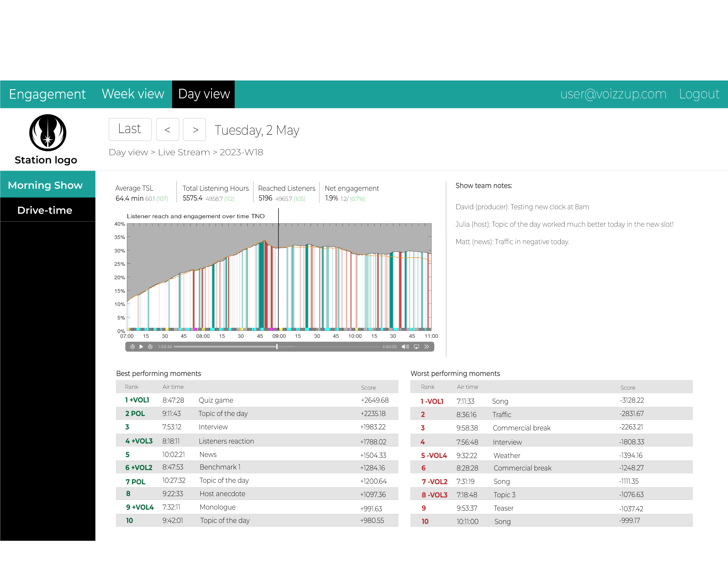This screenshot has width=728, height=567.
Task: Navigate to next day using '>' arrow
Action: click(195, 129)
